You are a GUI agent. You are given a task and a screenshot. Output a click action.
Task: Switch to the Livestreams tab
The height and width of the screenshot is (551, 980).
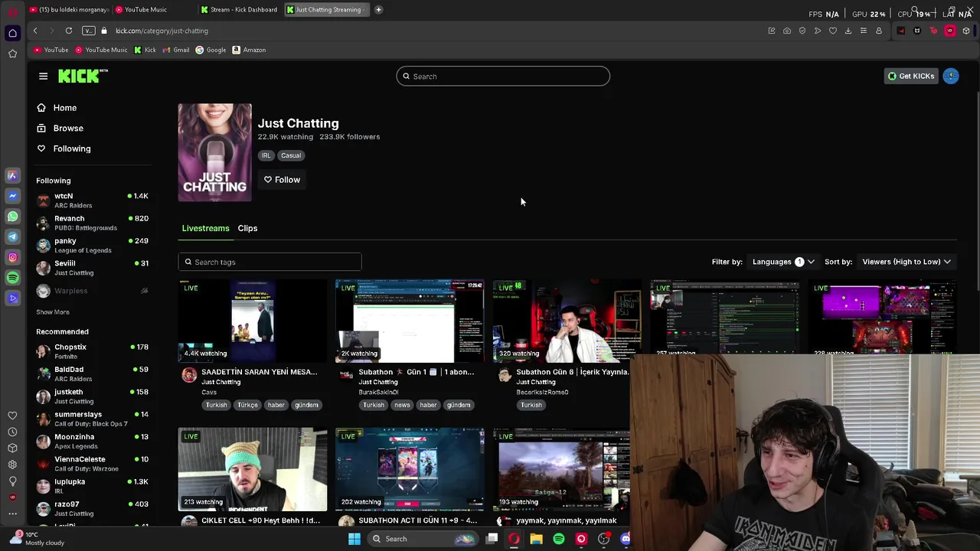click(x=205, y=228)
